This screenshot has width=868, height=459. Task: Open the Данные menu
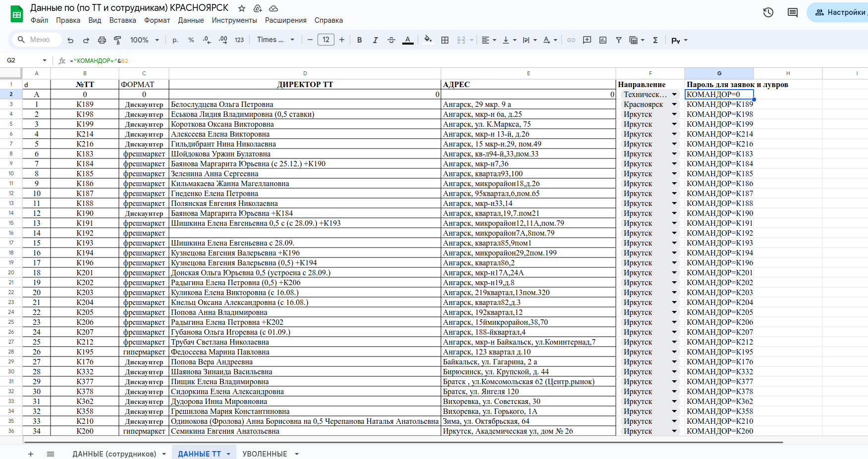tap(191, 20)
